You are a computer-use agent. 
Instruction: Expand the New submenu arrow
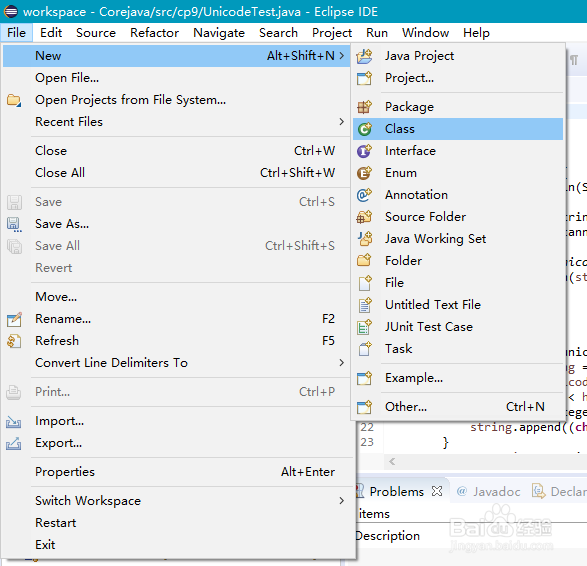pos(341,56)
